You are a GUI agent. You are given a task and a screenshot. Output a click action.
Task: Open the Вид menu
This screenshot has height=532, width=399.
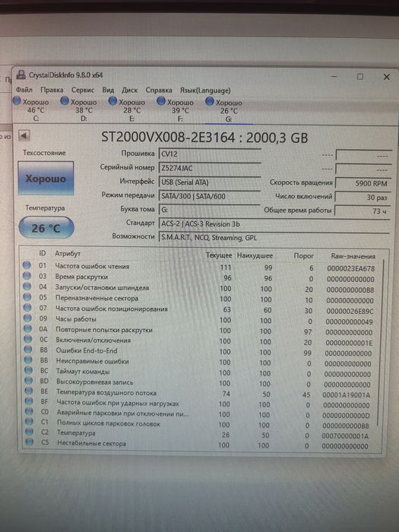108,90
